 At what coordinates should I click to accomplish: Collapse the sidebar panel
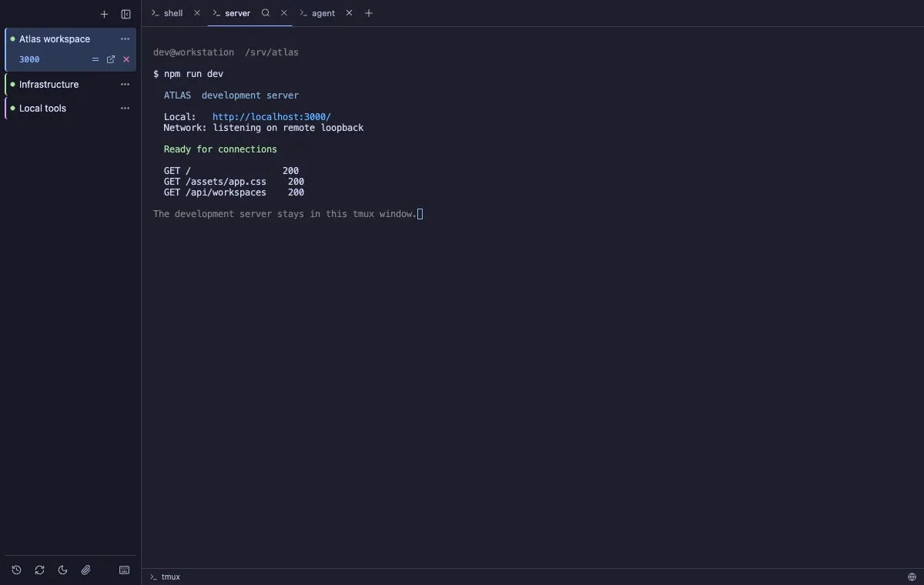coord(126,14)
